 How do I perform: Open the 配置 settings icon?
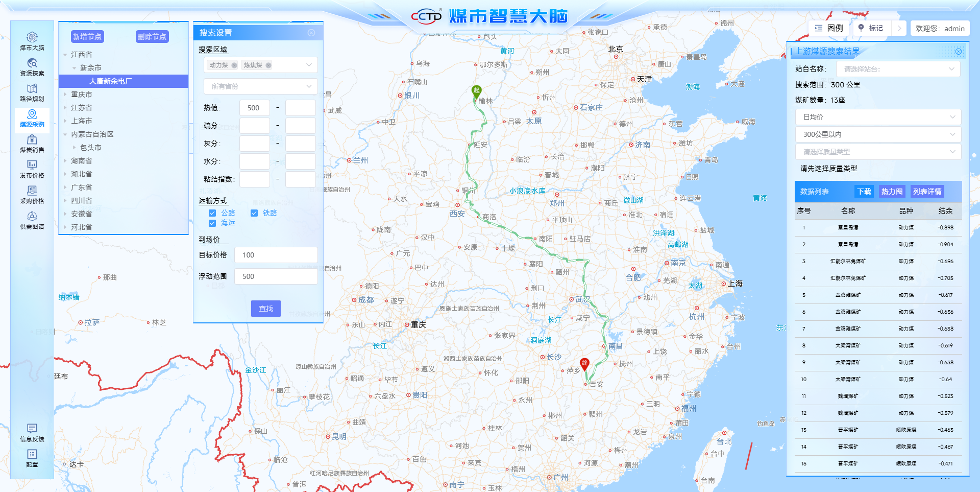[32, 458]
